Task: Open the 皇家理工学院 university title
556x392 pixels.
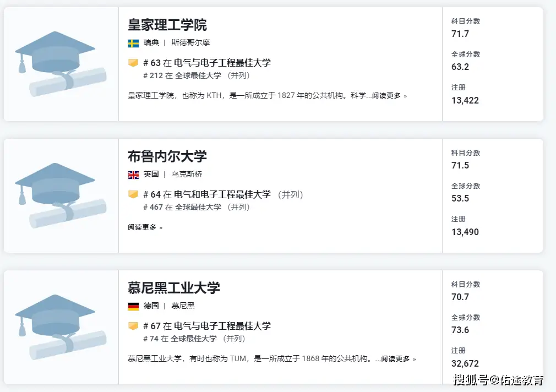Action: coord(167,25)
